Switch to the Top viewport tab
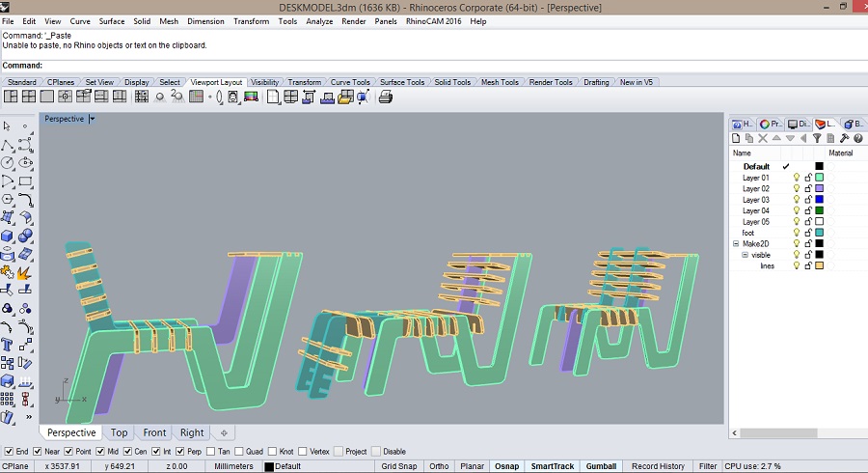Viewport: 868px width, 473px height. 119,432
